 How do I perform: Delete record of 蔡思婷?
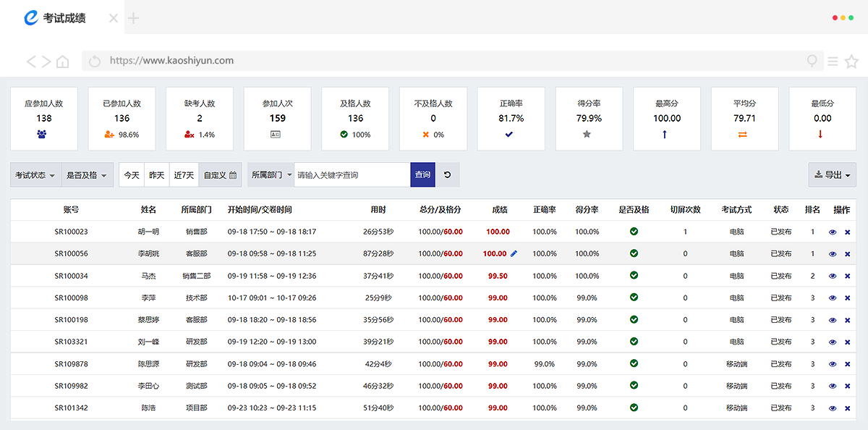coord(848,320)
